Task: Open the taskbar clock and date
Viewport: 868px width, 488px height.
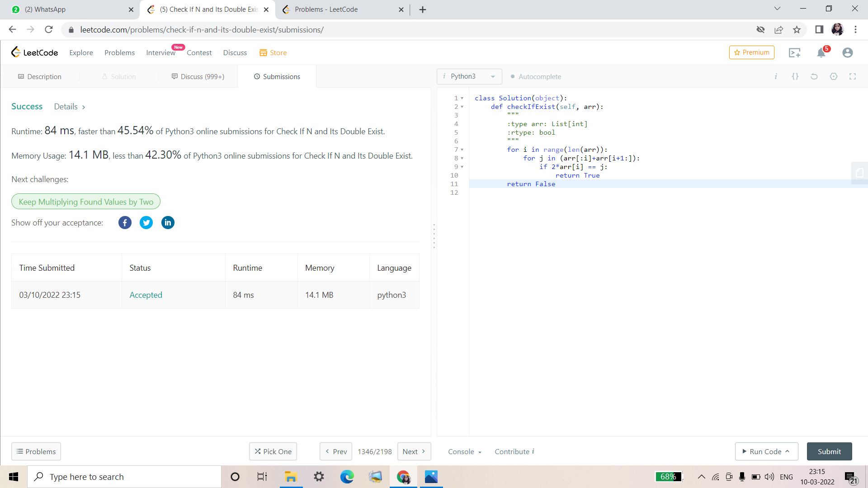Action: (817, 477)
